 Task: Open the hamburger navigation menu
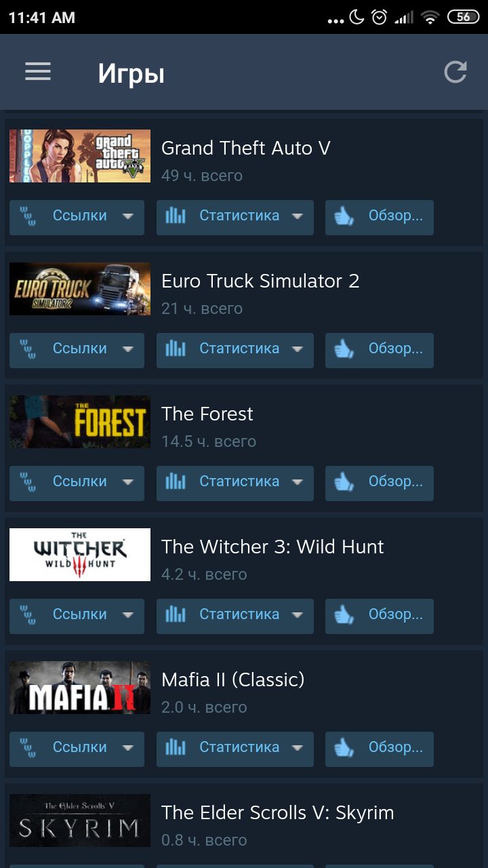point(38,72)
